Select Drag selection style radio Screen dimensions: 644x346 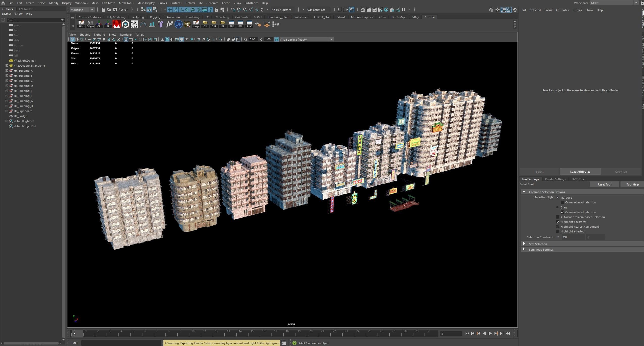pos(557,207)
